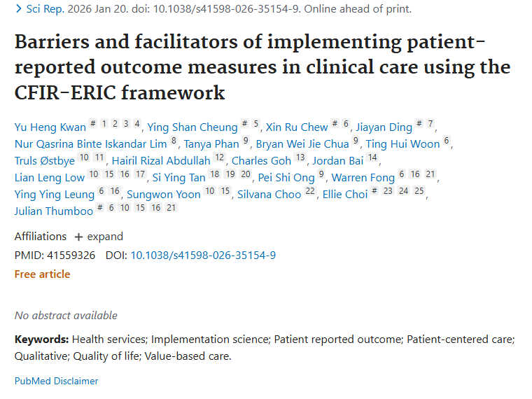Click affiliation 25 badge beside Ellie Choi
532x399 pixels.
pyautogui.click(x=419, y=192)
